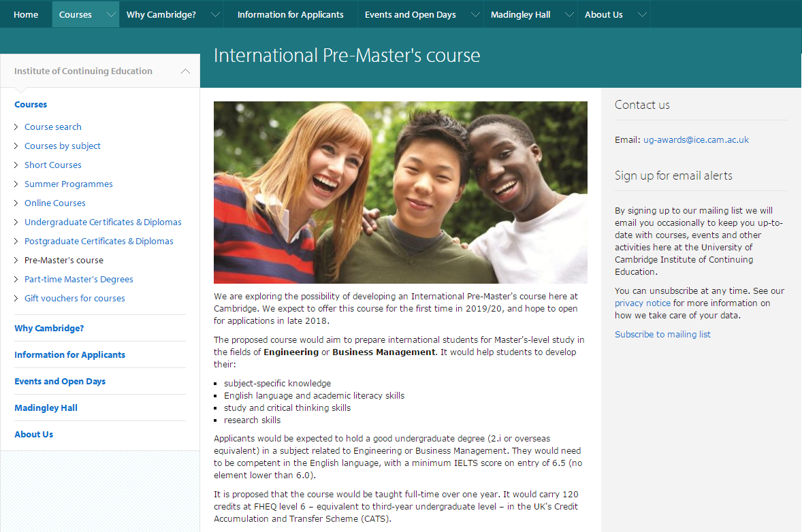Open the Home menu item

[26, 14]
